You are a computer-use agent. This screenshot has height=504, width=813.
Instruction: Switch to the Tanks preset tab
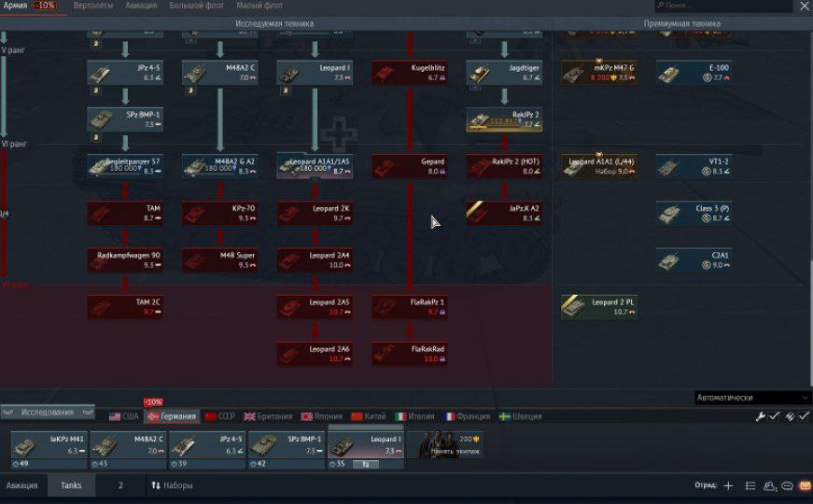pyautogui.click(x=71, y=485)
